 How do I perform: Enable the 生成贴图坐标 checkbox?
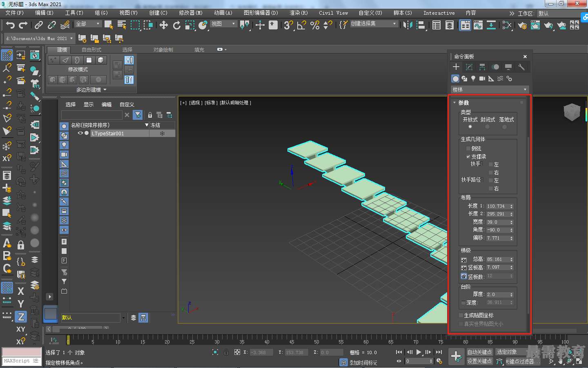tap(461, 315)
